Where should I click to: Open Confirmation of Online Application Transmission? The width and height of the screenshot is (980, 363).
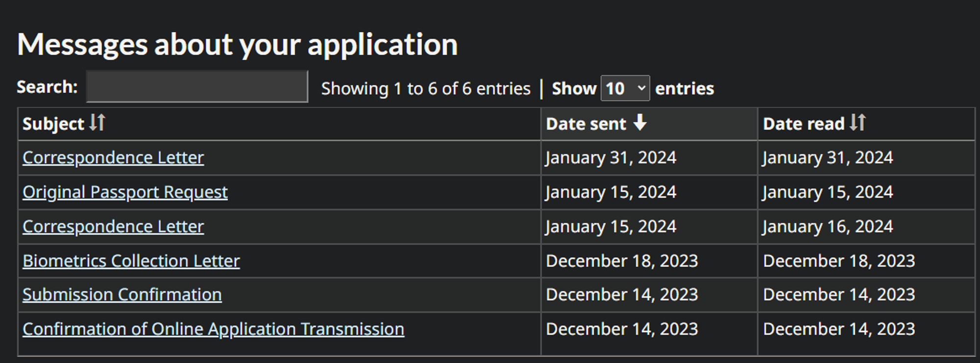point(213,329)
